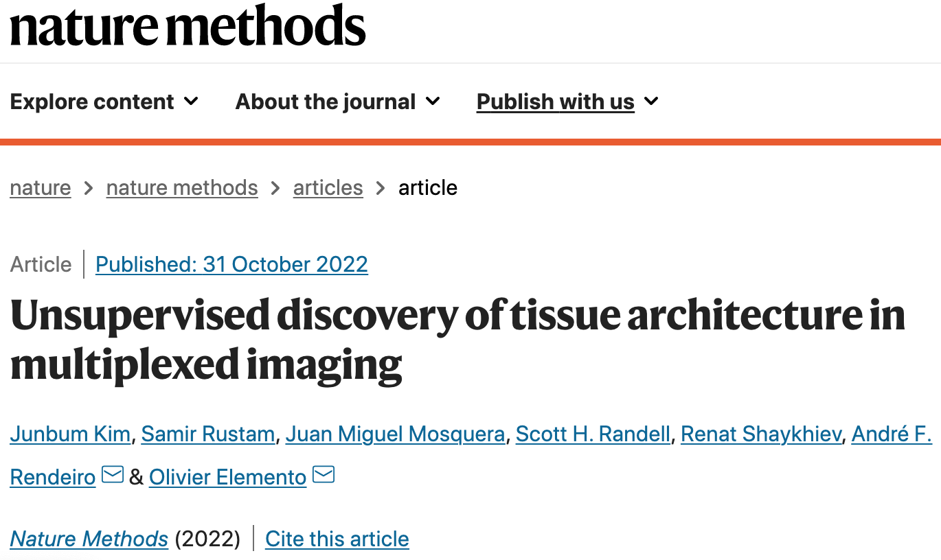Open author Samir Rustam's link
941x560 pixels.
click(x=208, y=434)
